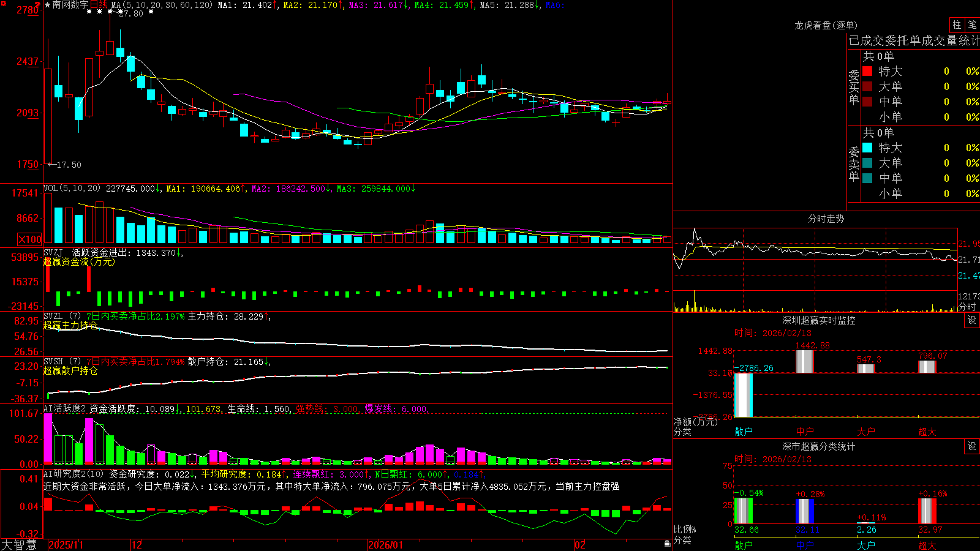Click the 深圳超赢实时监控 panel title
This screenshot has width=980, height=551.
818,320
